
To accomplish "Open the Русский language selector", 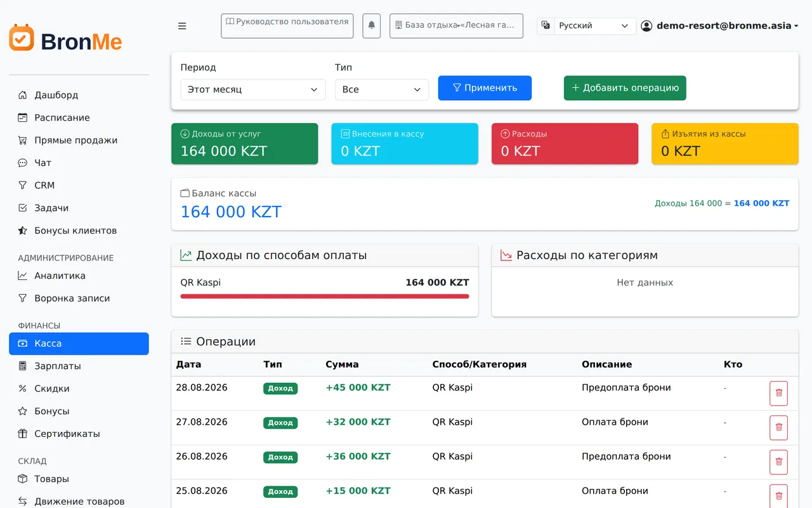I will pos(594,26).
